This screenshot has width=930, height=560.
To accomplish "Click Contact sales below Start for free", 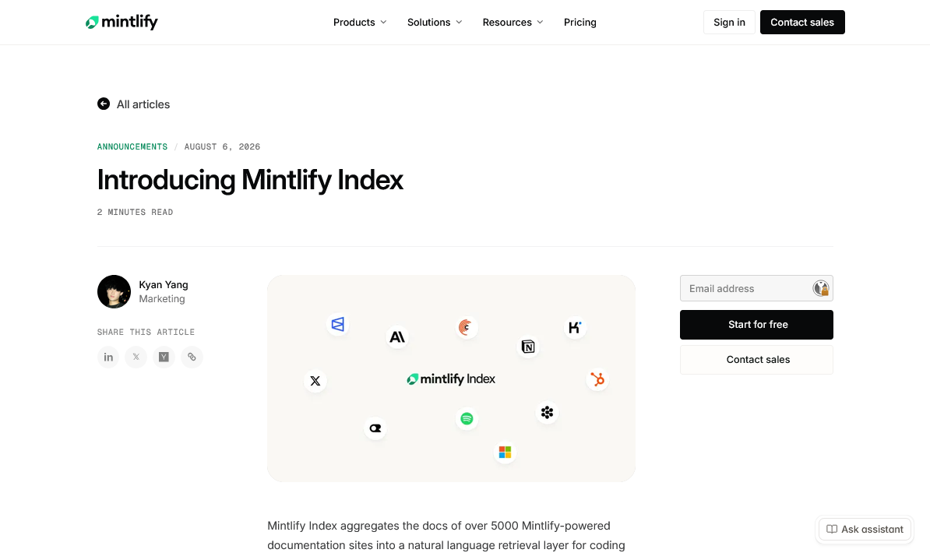I will point(757,360).
